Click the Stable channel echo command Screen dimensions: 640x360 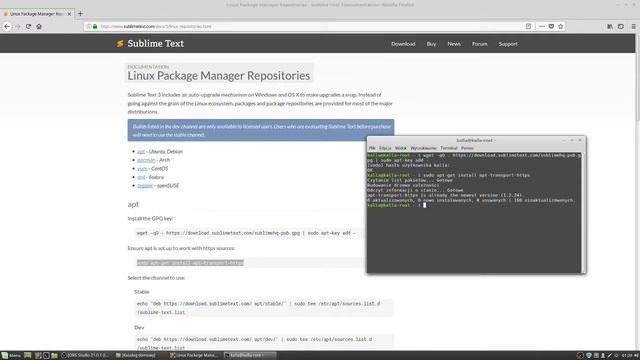coord(258,308)
